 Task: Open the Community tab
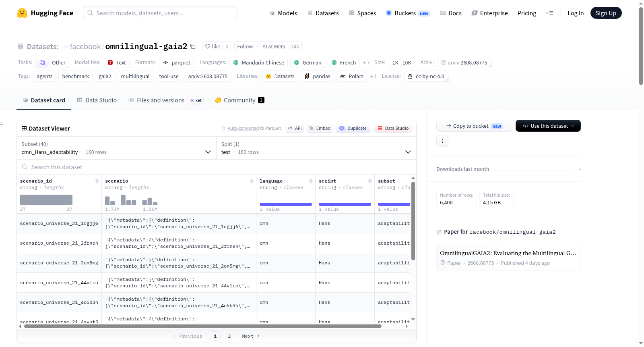[x=240, y=100]
